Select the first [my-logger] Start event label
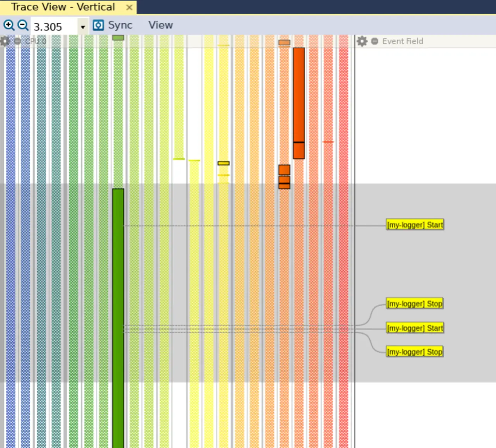The height and width of the screenshot is (448, 496). click(x=415, y=225)
